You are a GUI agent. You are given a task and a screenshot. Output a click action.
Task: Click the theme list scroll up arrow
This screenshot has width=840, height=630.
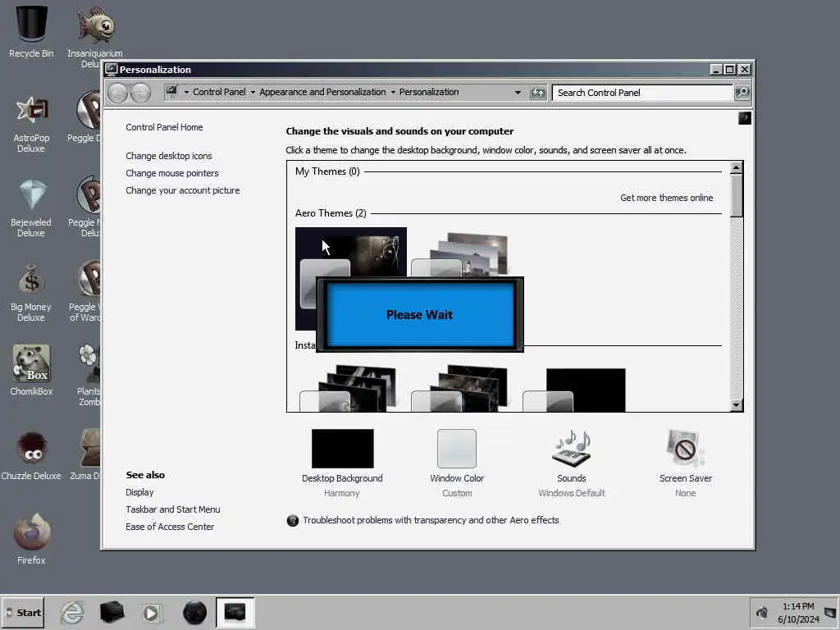point(736,167)
